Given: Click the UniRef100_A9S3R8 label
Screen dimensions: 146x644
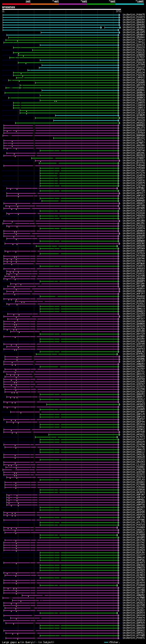Looking at the screenshot, I should pos(134,221).
